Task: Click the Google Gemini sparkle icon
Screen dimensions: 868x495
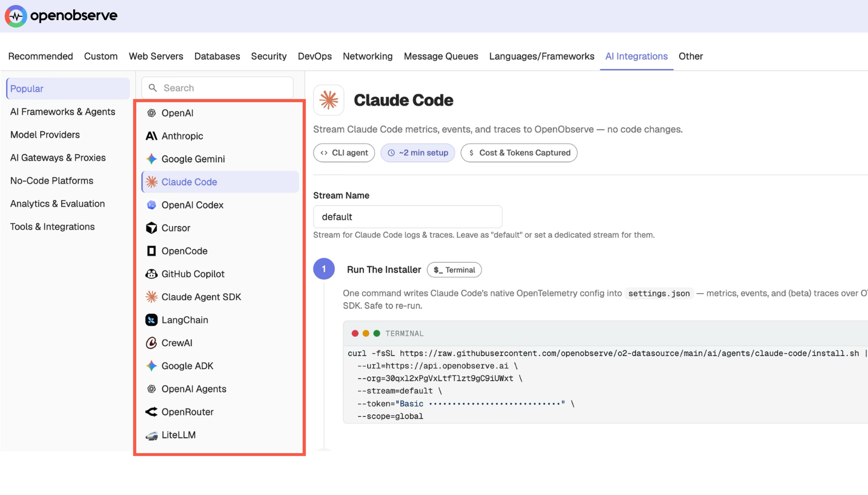Action: (151, 159)
